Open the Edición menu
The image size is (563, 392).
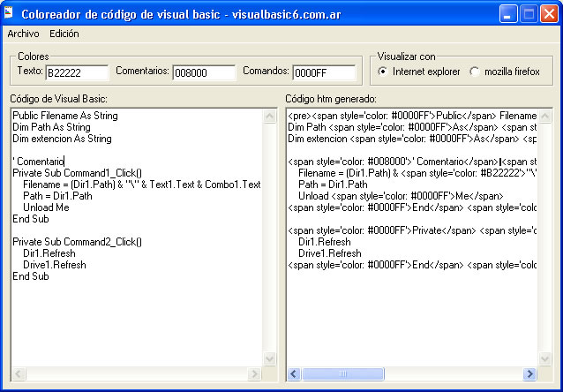click(x=64, y=34)
